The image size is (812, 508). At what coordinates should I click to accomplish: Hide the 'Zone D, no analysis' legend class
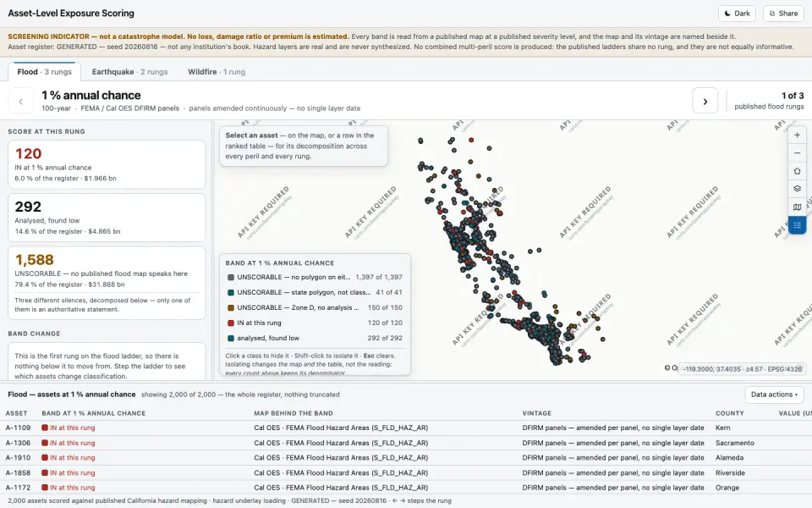(x=315, y=307)
